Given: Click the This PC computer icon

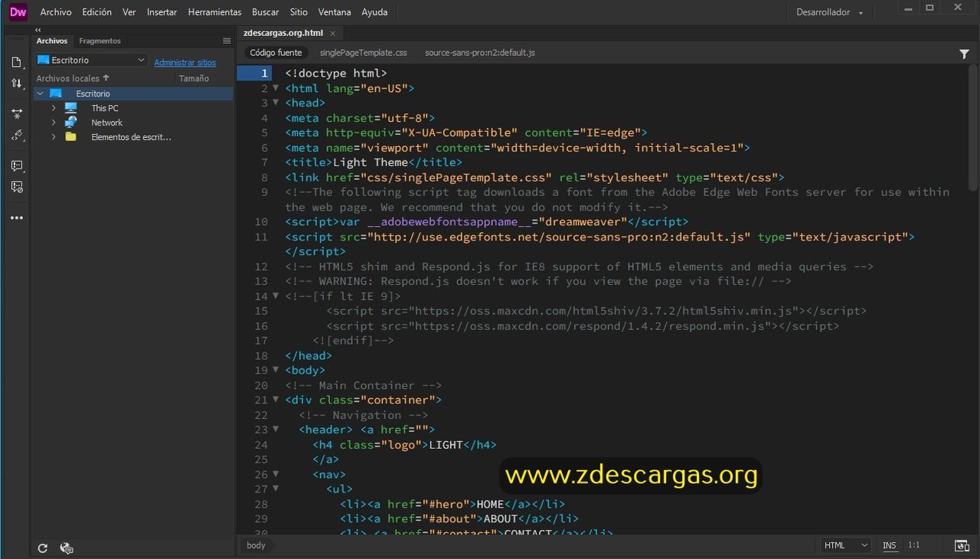Looking at the screenshot, I should [71, 108].
